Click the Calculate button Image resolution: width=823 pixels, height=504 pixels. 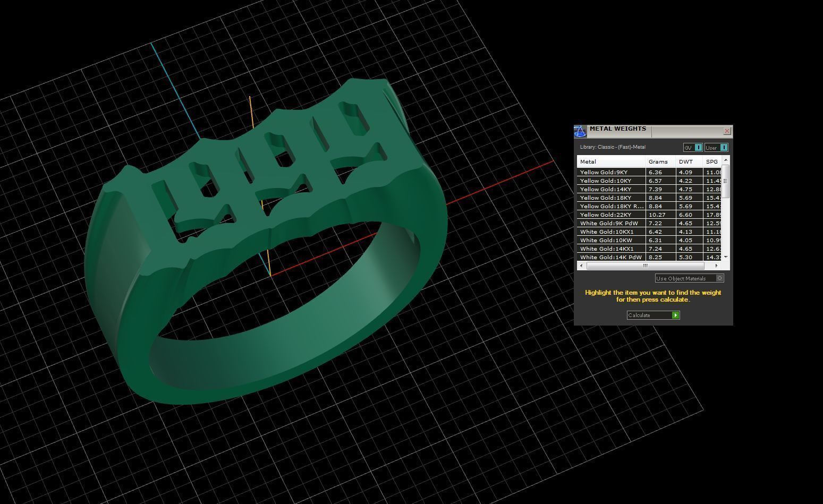(x=653, y=315)
